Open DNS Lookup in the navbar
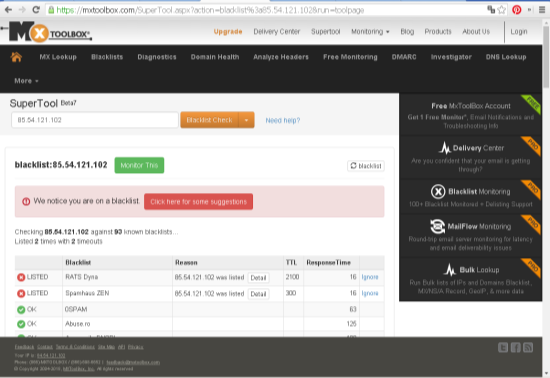 [506, 57]
